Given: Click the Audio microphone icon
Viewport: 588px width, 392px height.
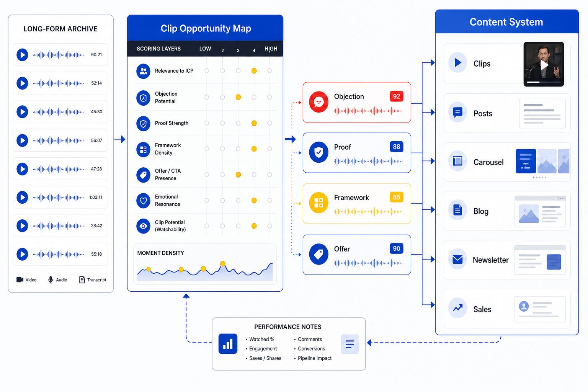Looking at the screenshot, I should (x=51, y=280).
